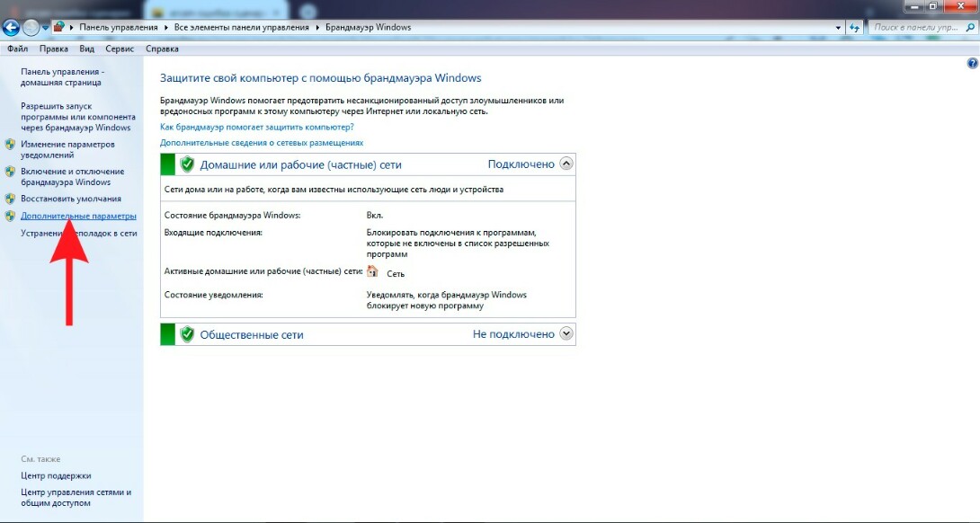Open the "Справка" menu
Viewport: 980px width, 523px height.
(162, 49)
